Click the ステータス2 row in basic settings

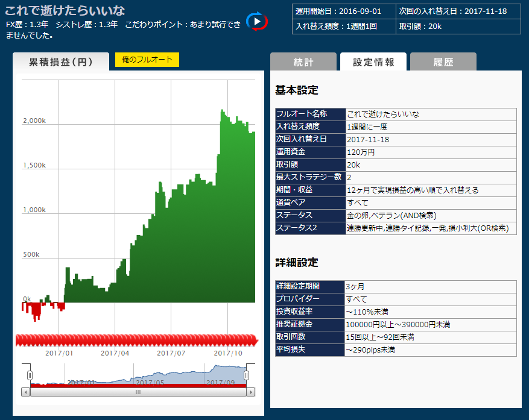[396, 228]
